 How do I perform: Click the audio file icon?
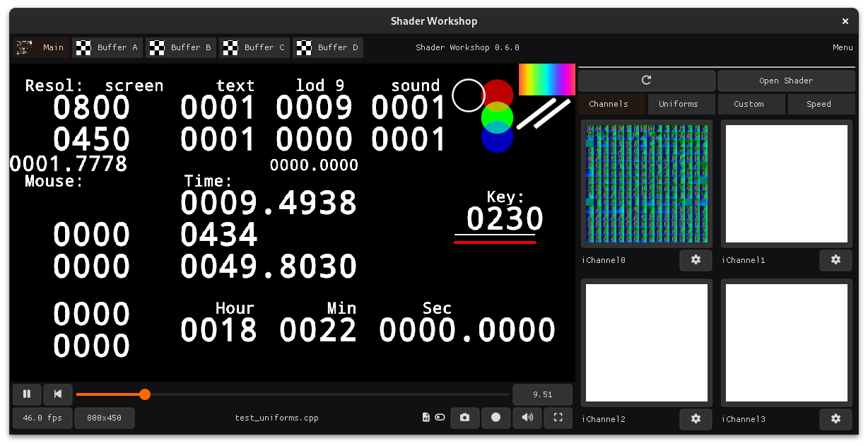426,418
